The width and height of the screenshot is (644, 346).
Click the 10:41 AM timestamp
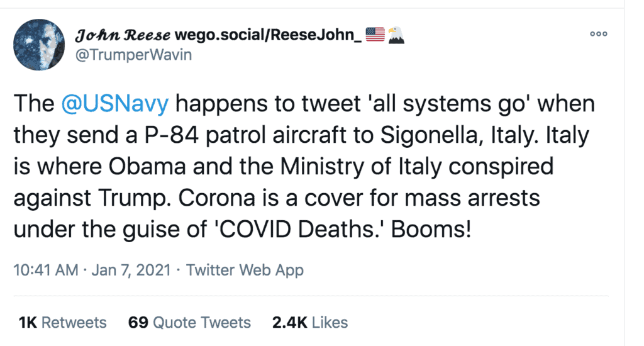(x=45, y=271)
